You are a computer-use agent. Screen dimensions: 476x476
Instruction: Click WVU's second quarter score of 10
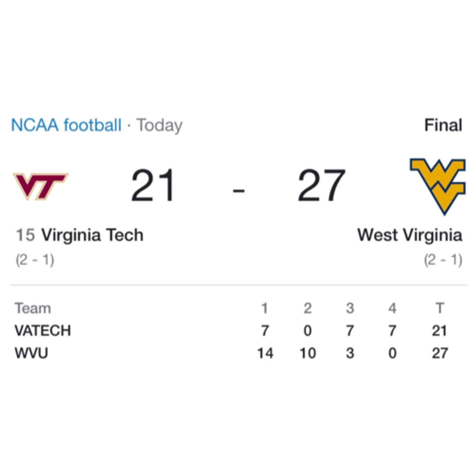tap(308, 353)
